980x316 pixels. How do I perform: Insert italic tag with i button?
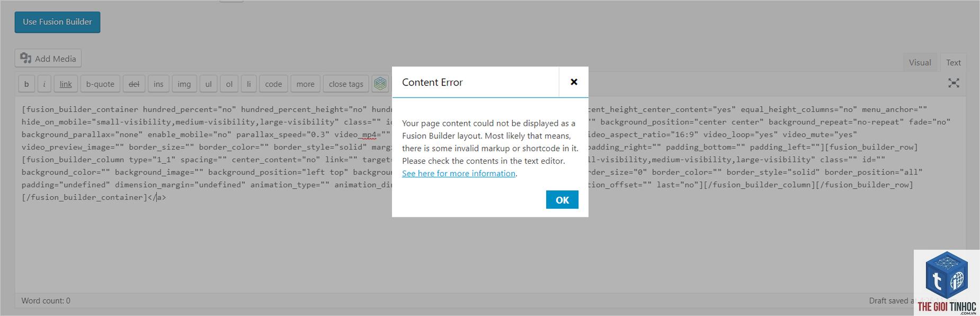click(x=44, y=84)
